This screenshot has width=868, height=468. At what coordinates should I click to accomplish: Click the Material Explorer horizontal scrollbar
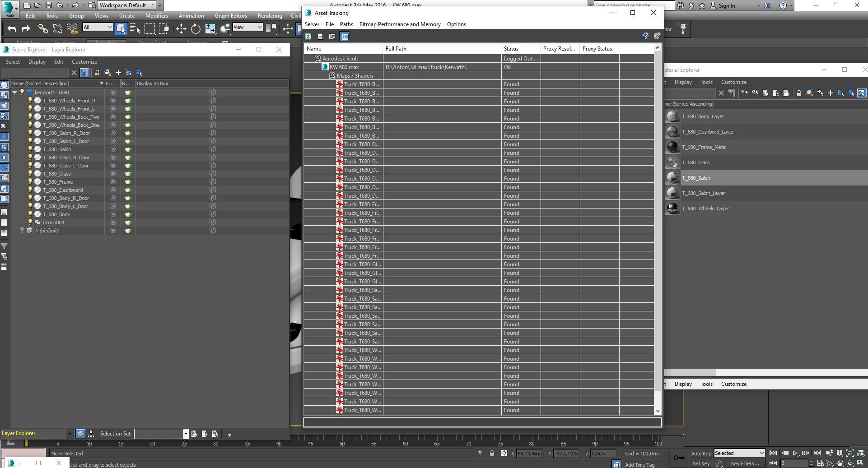(690, 373)
